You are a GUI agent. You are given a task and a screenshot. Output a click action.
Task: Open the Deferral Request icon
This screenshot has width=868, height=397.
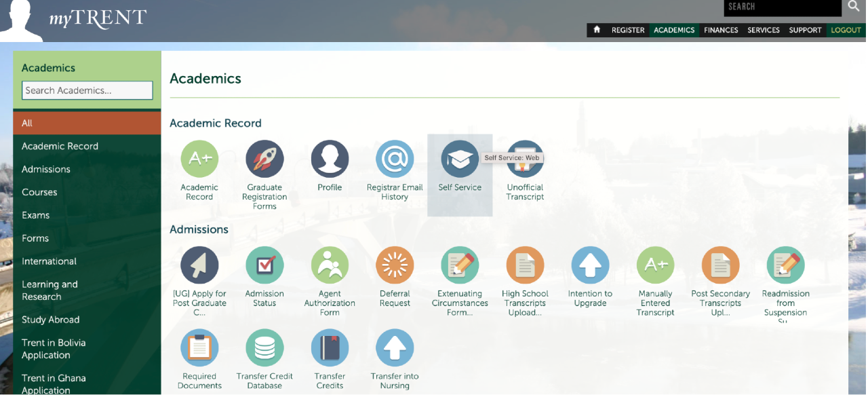395,265
